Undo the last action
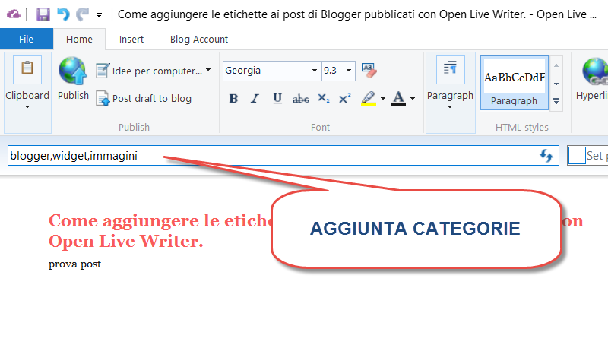 point(63,14)
